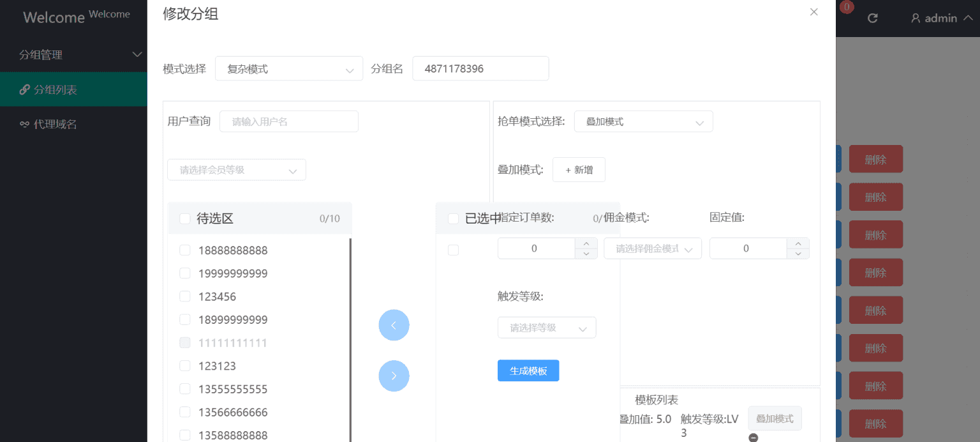Click the 待选区 list vertical scrollbar
980x442 pixels.
[350, 340]
